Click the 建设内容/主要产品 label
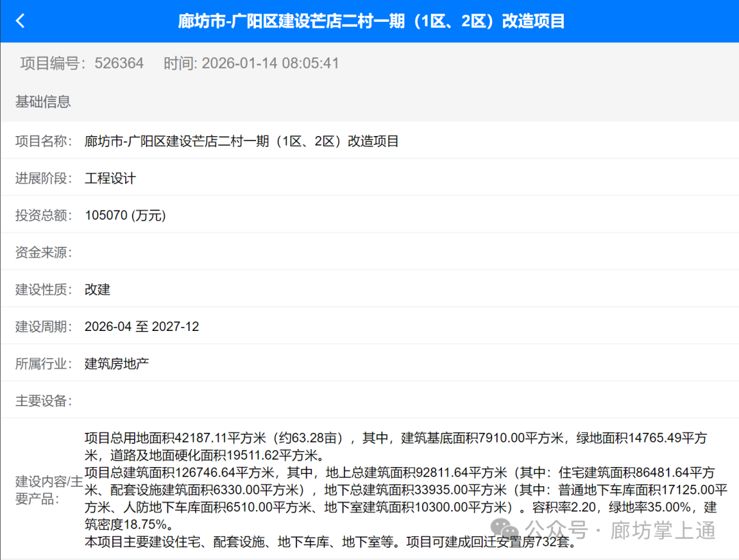 (49, 490)
